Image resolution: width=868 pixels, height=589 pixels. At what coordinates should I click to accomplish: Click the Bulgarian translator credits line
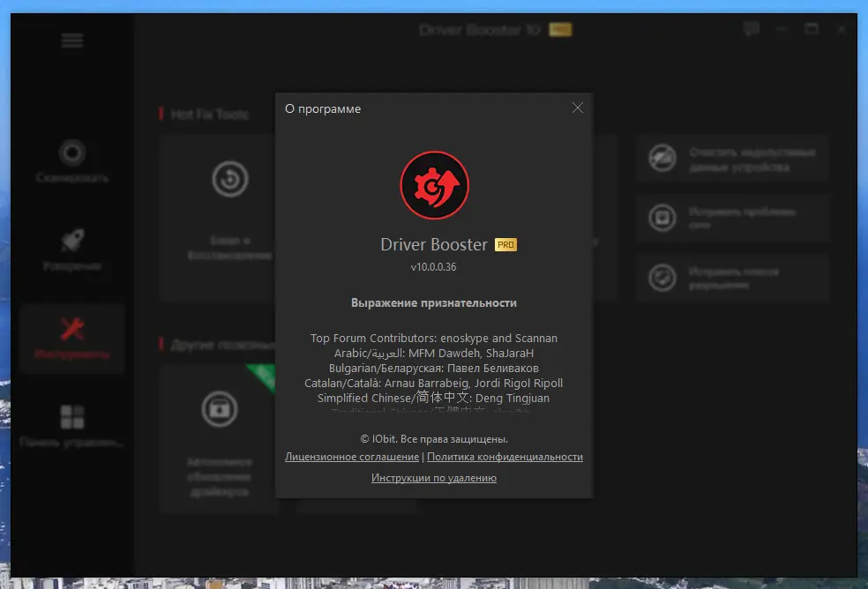click(x=434, y=369)
